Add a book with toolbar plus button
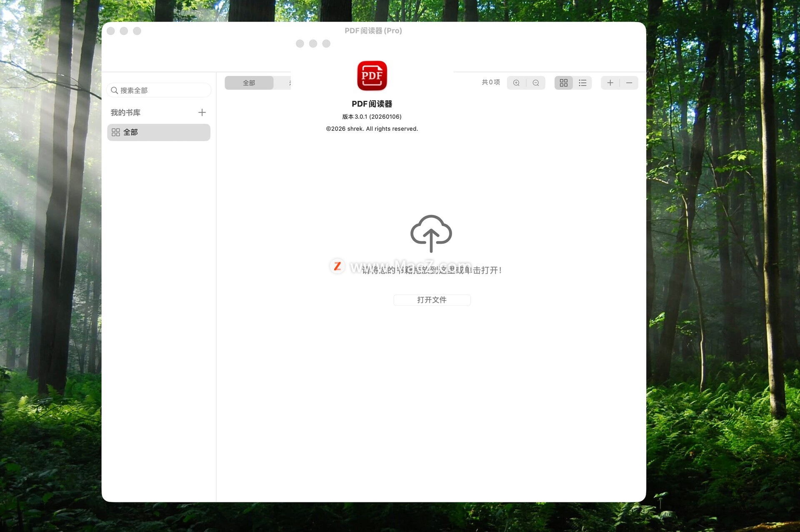Image resolution: width=800 pixels, height=532 pixels. (x=610, y=83)
